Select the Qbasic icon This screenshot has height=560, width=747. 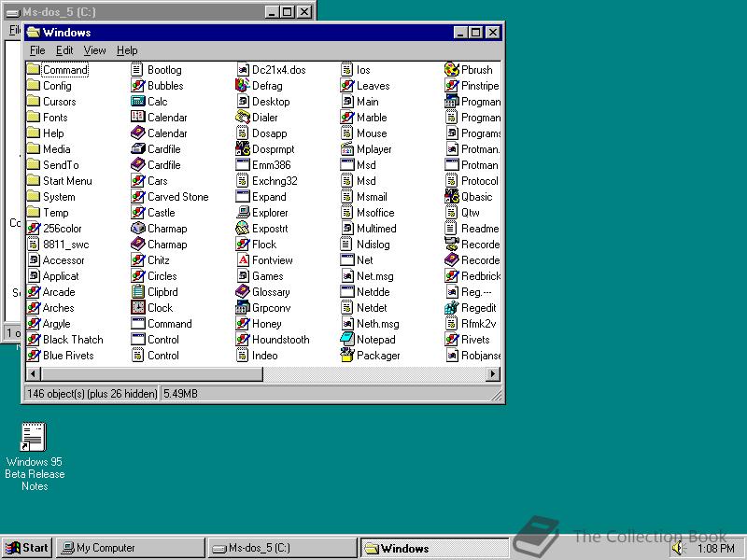451,197
